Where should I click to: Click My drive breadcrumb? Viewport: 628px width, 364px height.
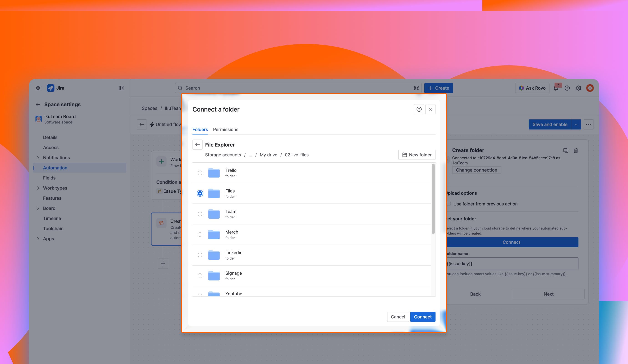(268, 155)
